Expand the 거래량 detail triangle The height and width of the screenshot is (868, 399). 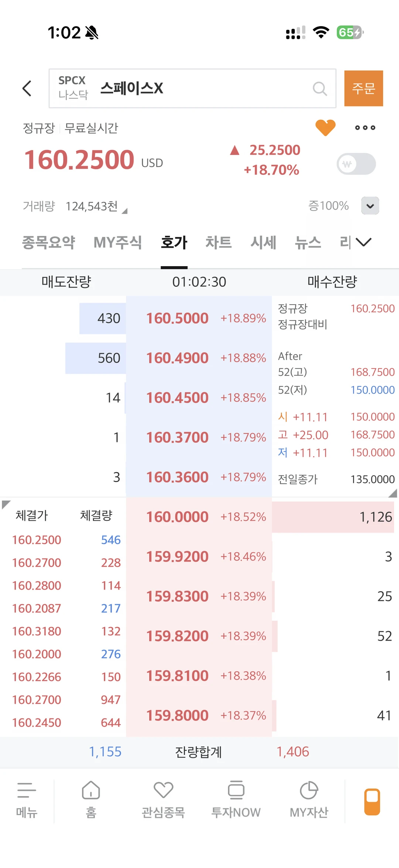click(x=125, y=211)
